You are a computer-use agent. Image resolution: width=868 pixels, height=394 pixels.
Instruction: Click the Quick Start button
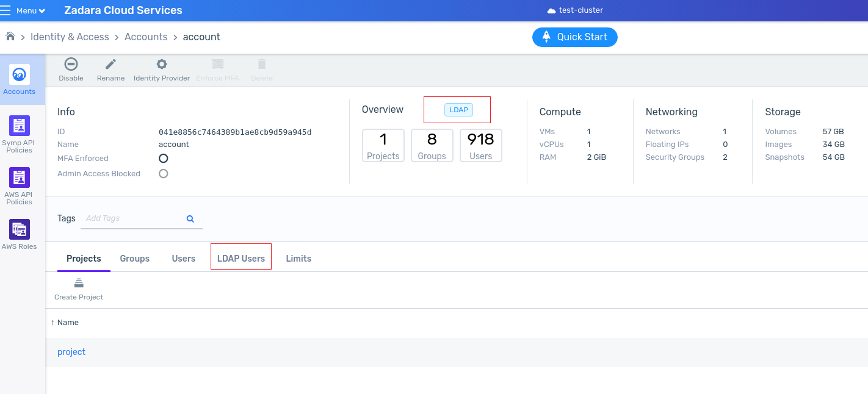(x=574, y=37)
